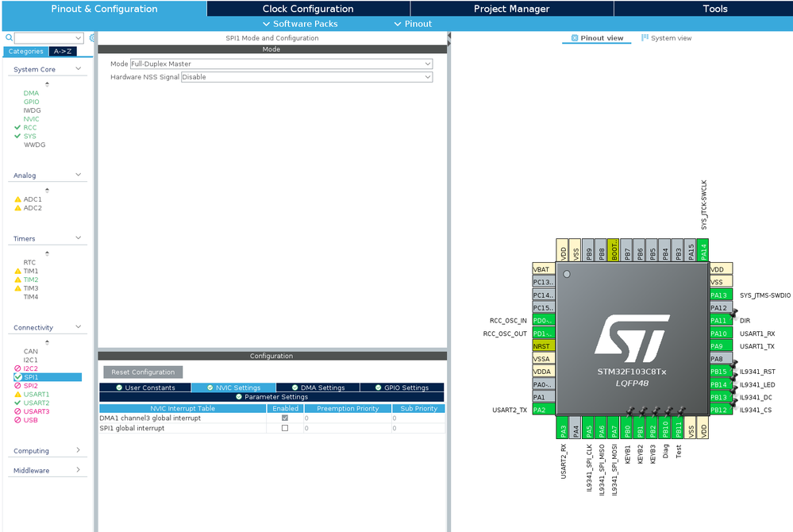Screen dimensions: 793x532
Task: Enable SPI1 global interrupt checkbox
Action: (285, 428)
